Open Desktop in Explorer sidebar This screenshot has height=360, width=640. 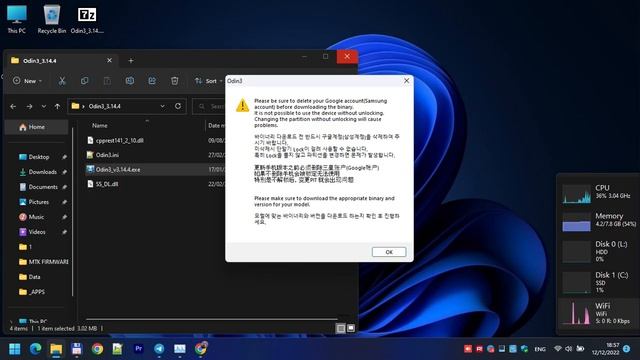[x=38, y=157]
